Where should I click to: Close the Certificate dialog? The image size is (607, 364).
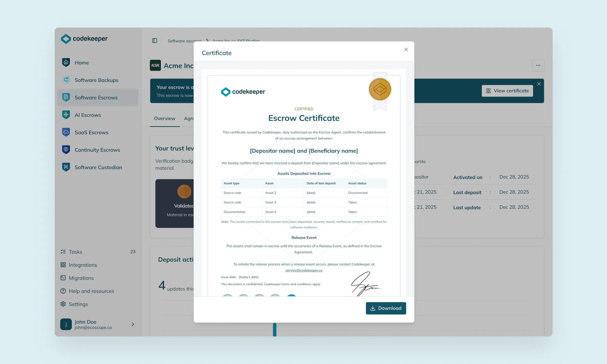pyautogui.click(x=406, y=50)
